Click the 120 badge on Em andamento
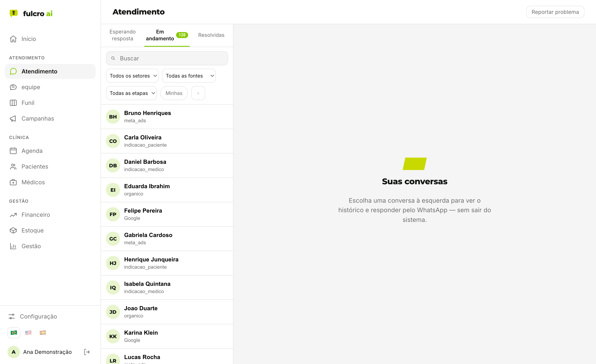 [182, 35]
